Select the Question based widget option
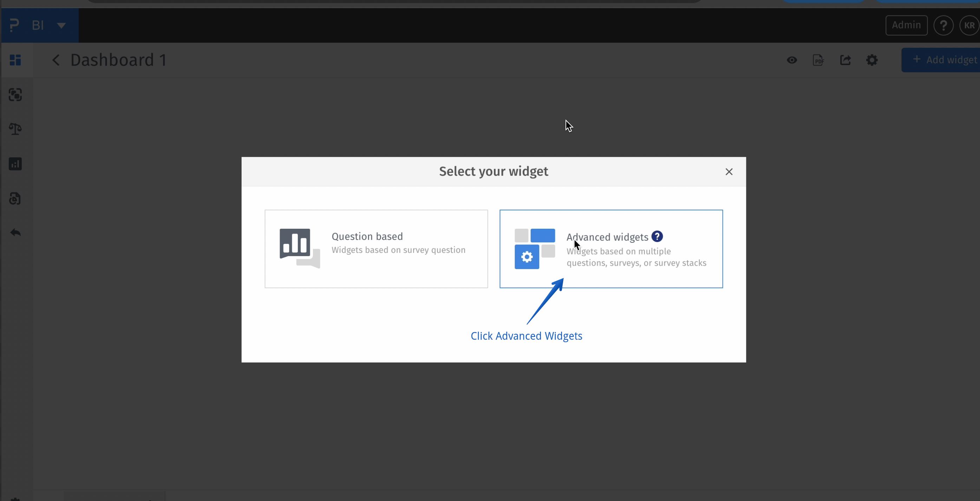The height and width of the screenshot is (501, 980). pos(376,249)
